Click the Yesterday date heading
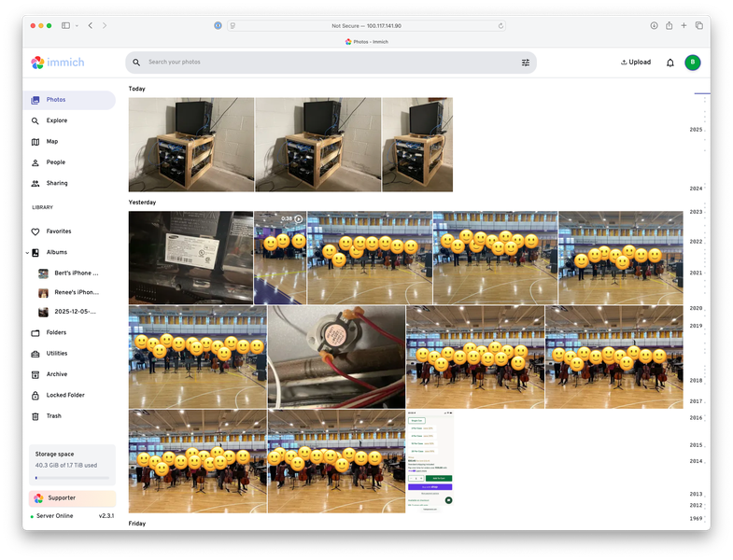The image size is (733, 560). [x=142, y=203]
